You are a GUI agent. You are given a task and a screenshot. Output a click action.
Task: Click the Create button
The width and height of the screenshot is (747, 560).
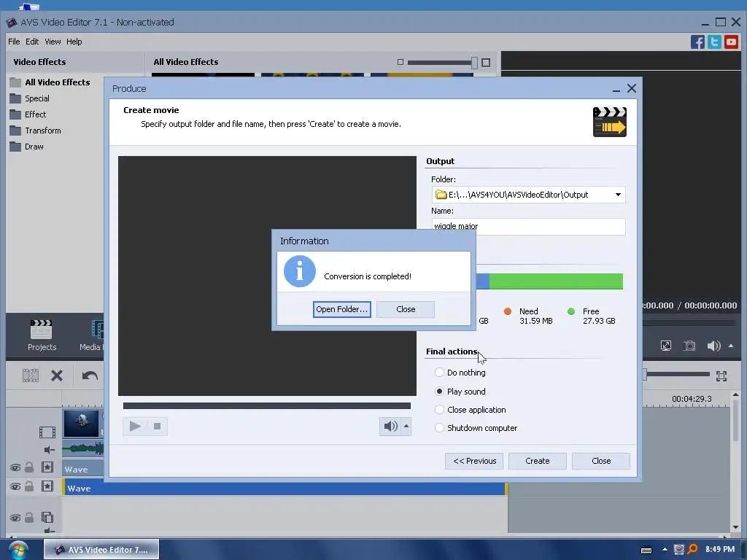click(x=538, y=461)
